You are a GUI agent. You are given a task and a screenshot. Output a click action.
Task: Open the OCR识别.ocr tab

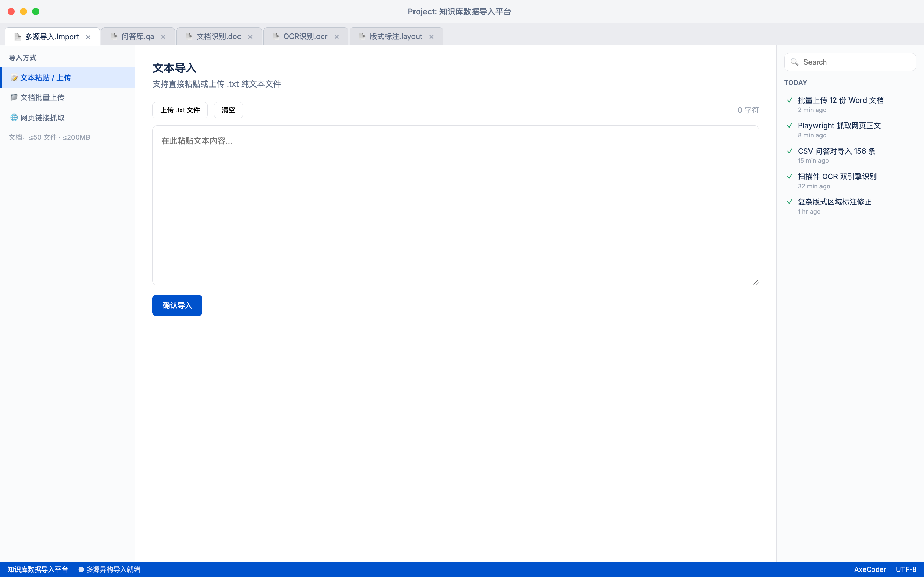305,37
